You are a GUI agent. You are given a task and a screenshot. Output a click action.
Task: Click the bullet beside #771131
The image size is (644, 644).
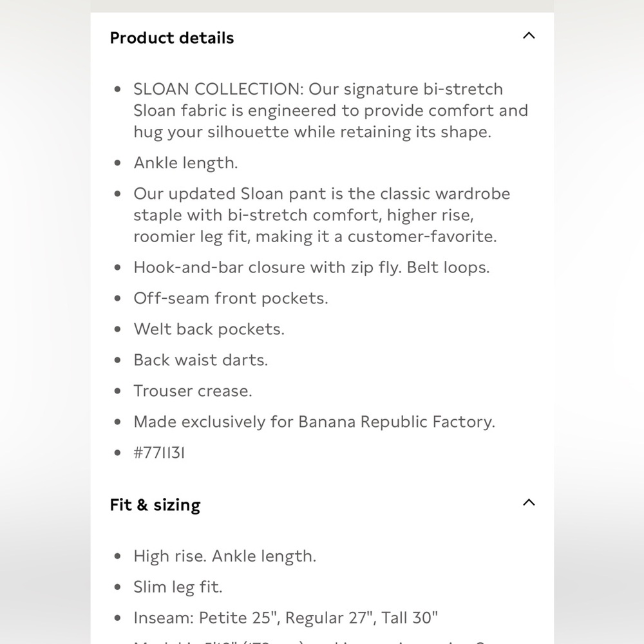point(118,453)
